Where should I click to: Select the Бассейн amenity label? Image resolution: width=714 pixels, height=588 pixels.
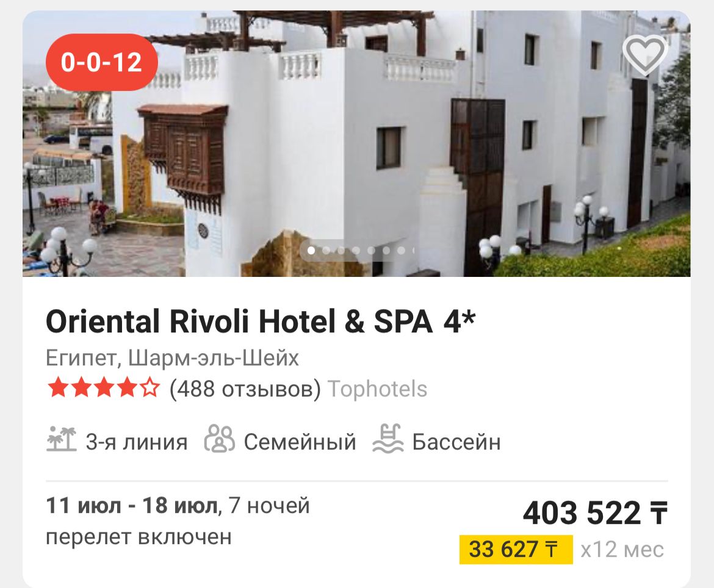[x=456, y=442]
